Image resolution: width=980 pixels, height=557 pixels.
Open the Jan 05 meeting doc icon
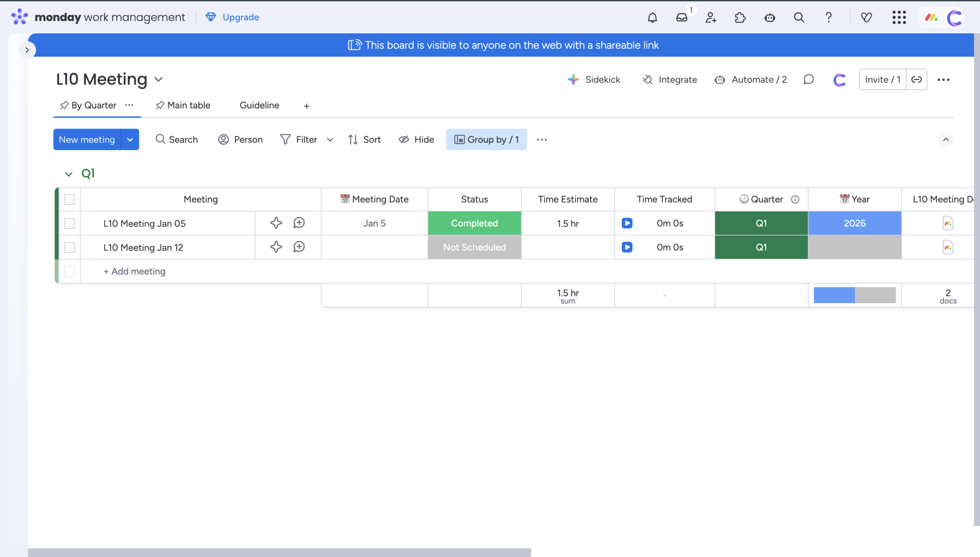coord(948,223)
